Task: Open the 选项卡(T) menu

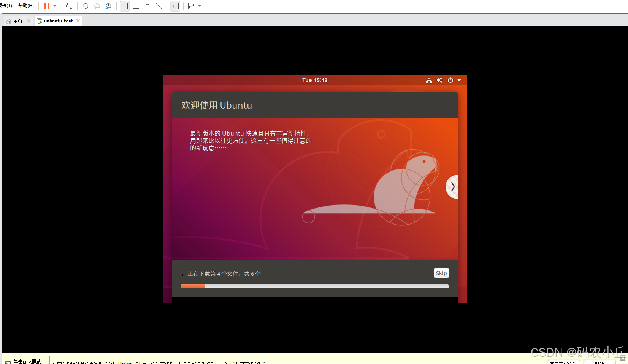Action: coord(6,6)
